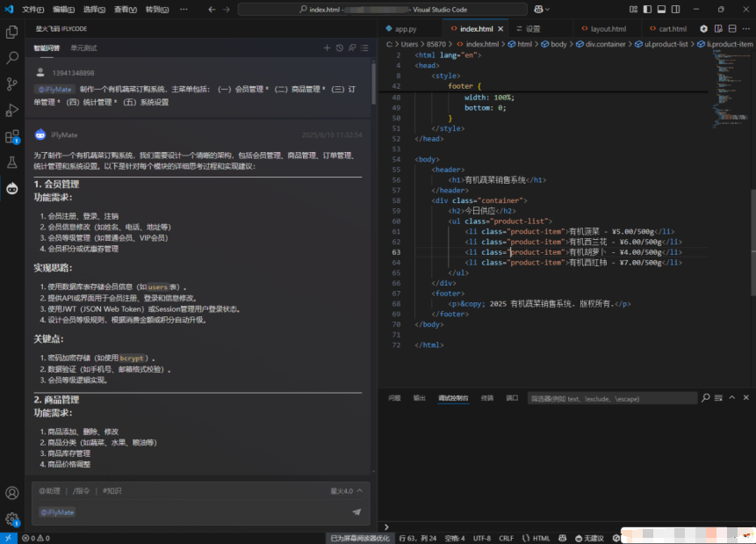
Task: Open the 问题 panel tab
Action: [x=394, y=398]
